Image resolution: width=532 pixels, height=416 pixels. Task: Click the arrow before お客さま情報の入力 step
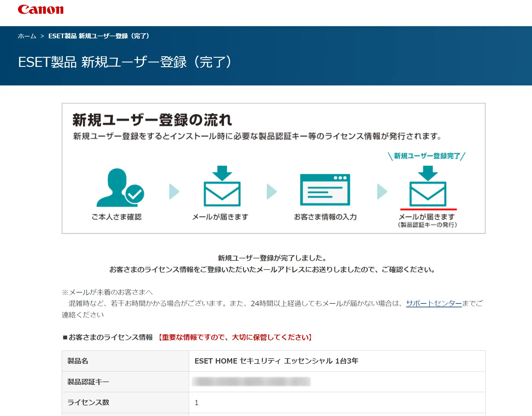[272, 192]
